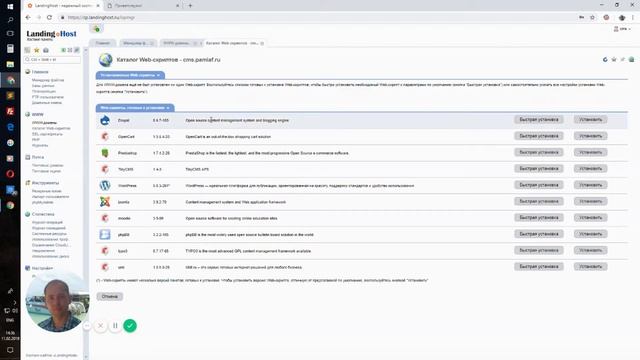Click Быстрая установка for Drupal
Screen dimensions: 640x360
[x=539, y=120]
